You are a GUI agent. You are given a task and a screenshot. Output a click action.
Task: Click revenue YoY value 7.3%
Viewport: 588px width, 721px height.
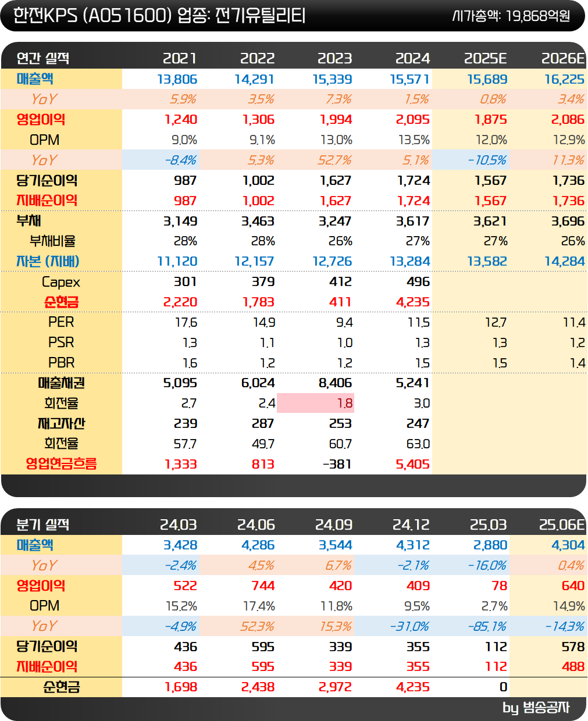coord(338,99)
